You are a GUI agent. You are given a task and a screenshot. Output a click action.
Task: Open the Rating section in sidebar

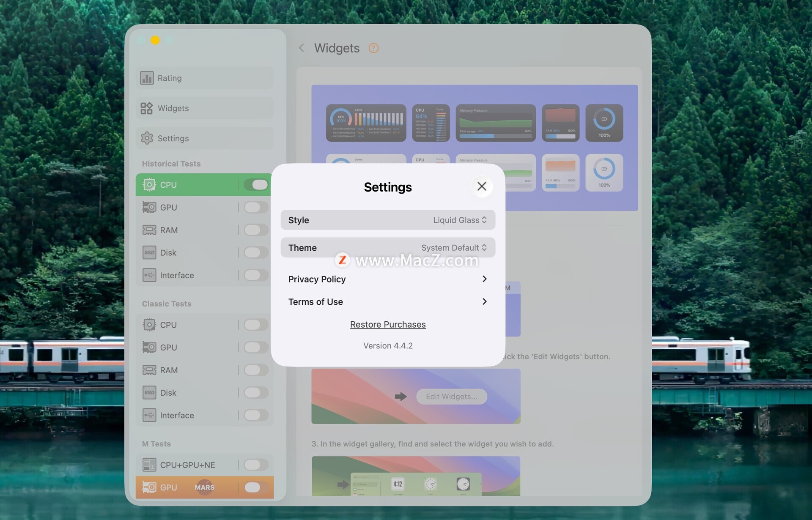coord(205,78)
